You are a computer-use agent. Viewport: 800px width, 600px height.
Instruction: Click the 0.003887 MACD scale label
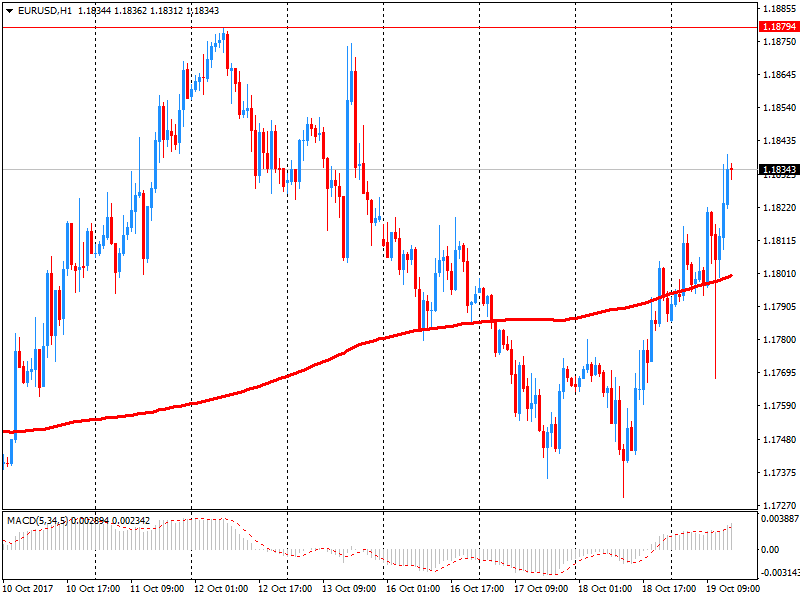point(780,519)
